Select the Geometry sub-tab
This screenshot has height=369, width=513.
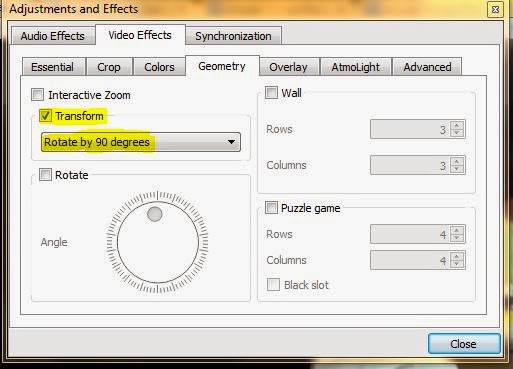click(222, 66)
